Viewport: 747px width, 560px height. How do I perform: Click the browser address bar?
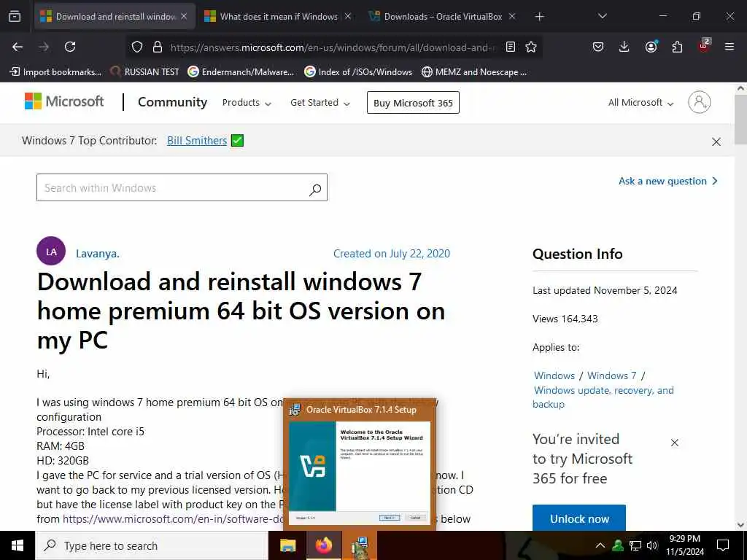tap(333, 47)
